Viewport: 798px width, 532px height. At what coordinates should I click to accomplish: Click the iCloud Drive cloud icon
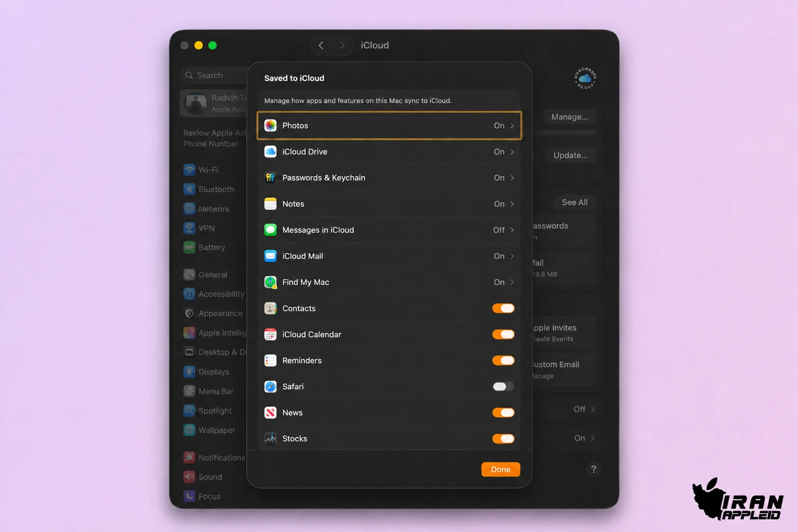pyautogui.click(x=270, y=152)
